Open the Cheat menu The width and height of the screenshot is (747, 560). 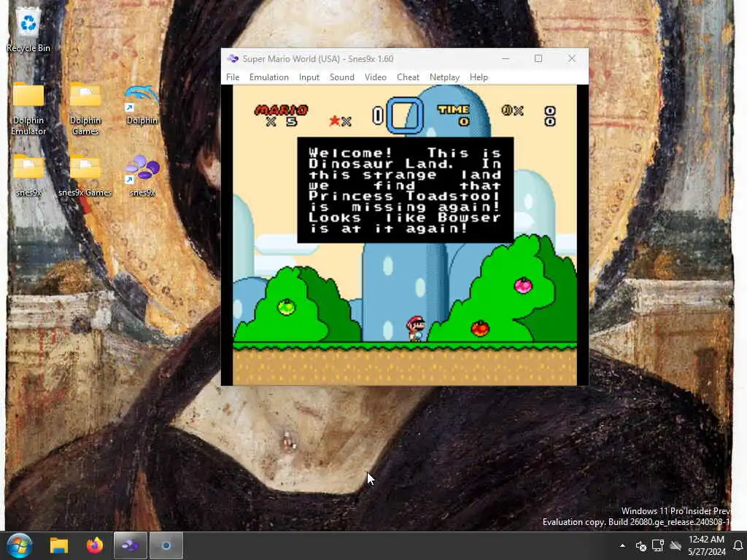[408, 77]
